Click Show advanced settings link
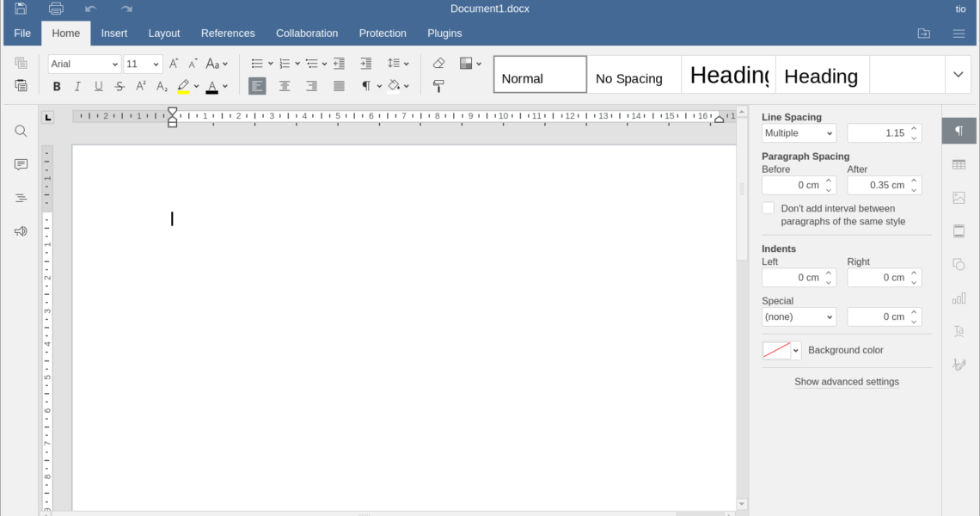Screen dimensions: 980x516 tap(846, 382)
